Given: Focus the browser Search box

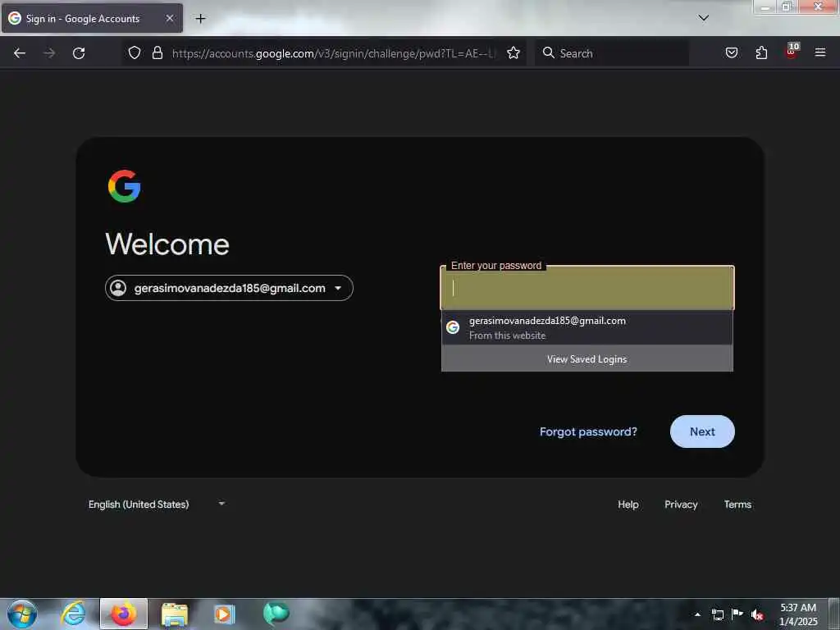Looking at the screenshot, I should point(612,53).
